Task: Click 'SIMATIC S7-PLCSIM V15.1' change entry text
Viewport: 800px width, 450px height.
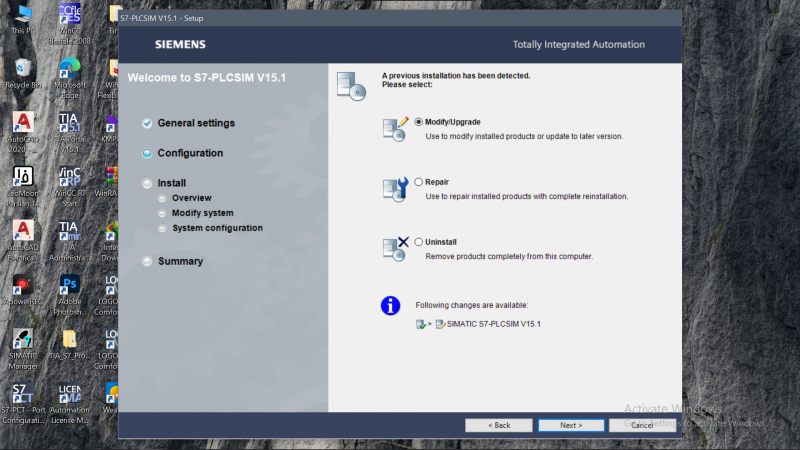Action: pyautogui.click(x=494, y=324)
